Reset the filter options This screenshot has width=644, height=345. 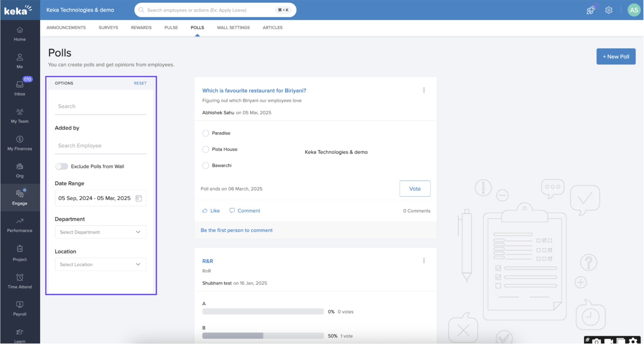pos(140,83)
